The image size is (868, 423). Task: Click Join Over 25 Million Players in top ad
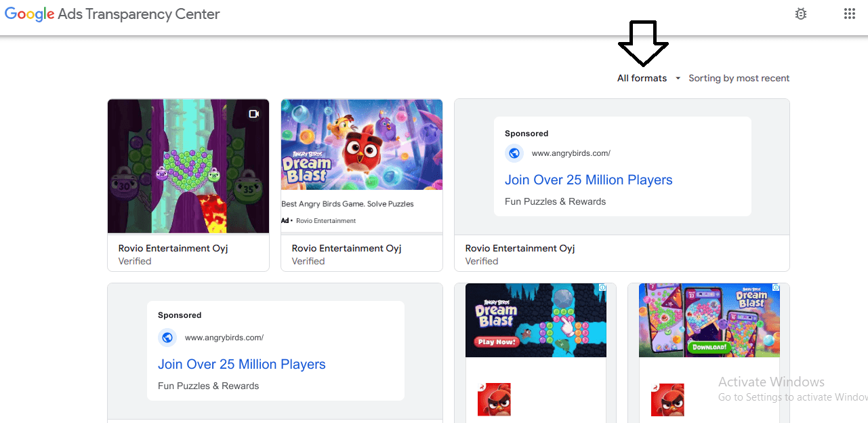(x=588, y=180)
